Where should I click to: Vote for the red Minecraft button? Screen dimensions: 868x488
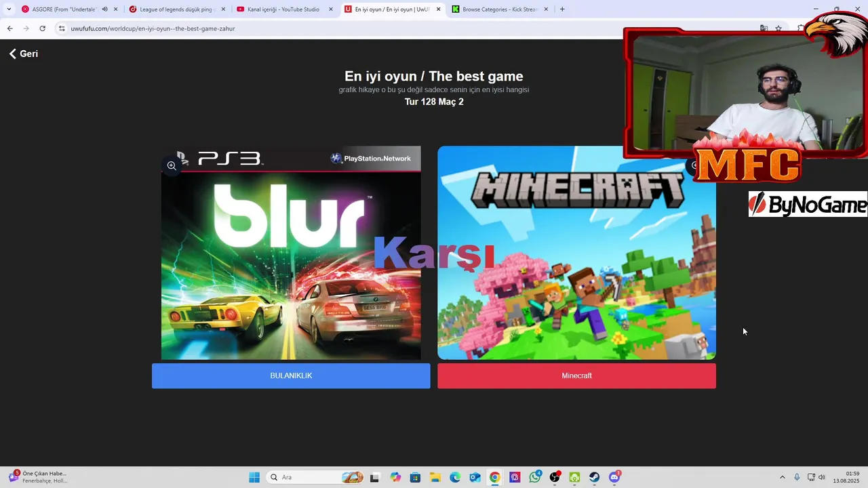tap(576, 375)
